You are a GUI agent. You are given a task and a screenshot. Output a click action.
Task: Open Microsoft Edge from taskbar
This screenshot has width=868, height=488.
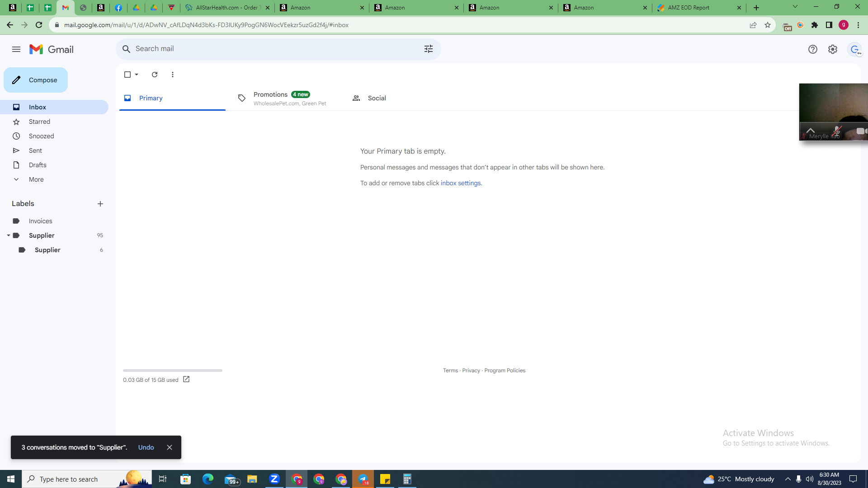pyautogui.click(x=208, y=479)
